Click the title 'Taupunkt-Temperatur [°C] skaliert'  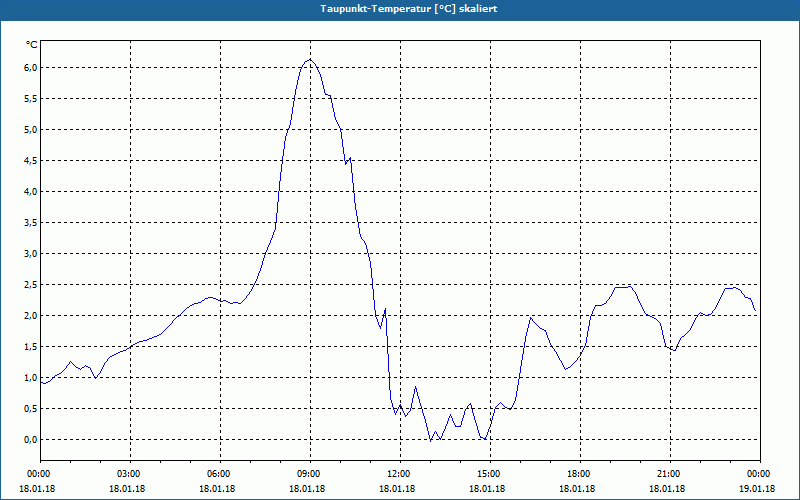[409, 9]
